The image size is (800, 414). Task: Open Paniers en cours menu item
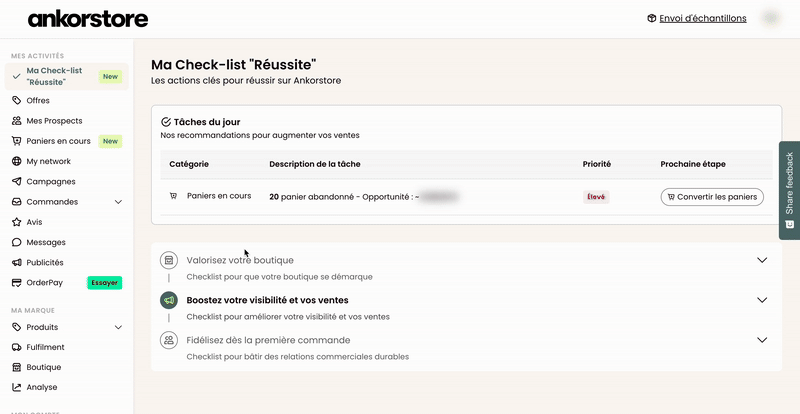[58, 141]
